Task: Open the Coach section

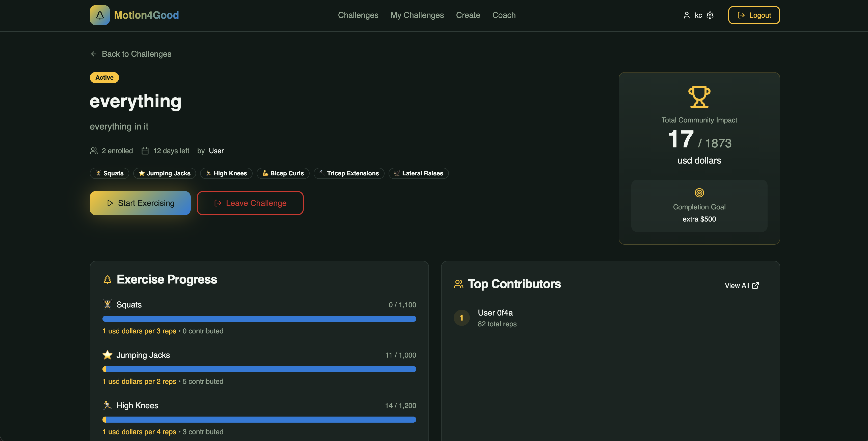Action: 504,15
